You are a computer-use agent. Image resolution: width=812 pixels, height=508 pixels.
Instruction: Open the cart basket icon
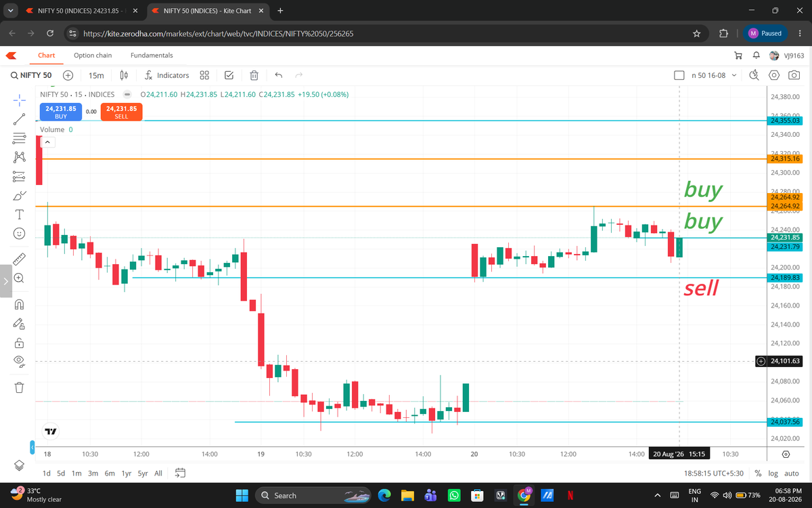tap(738, 56)
